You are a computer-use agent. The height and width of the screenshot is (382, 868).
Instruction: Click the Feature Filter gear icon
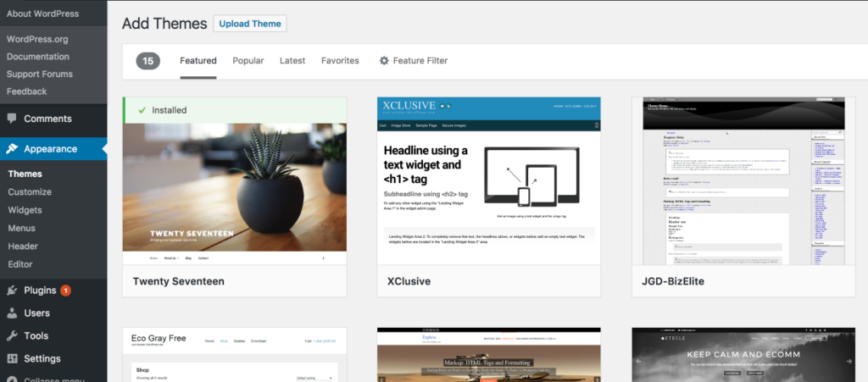click(x=384, y=61)
